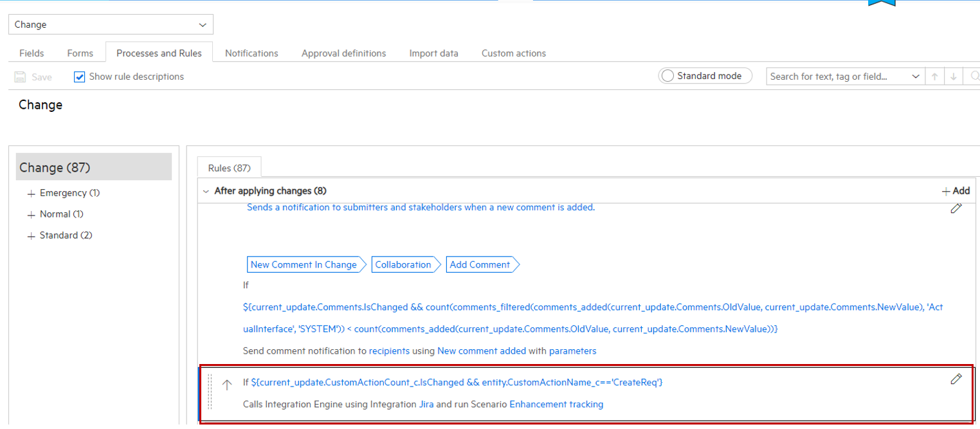Expand the Emergency tree item

pos(30,192)
